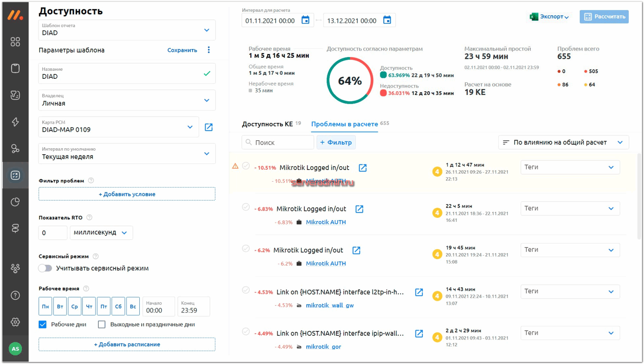The height and width of the screenshot is (364, 644).
Task: Click Сохранить to save template
Action: (x=182, y=50)
